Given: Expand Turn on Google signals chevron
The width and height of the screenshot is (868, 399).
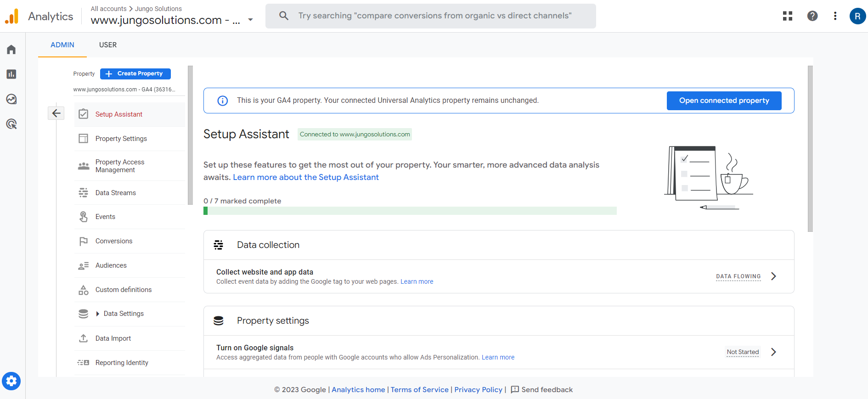Looking at the screenshot, I should [774, 352].
